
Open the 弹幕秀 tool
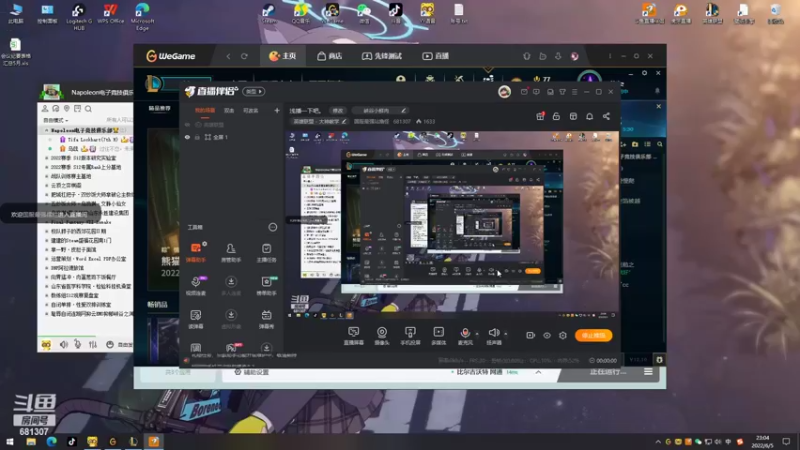pyautogui.click(x=266, y=319)
